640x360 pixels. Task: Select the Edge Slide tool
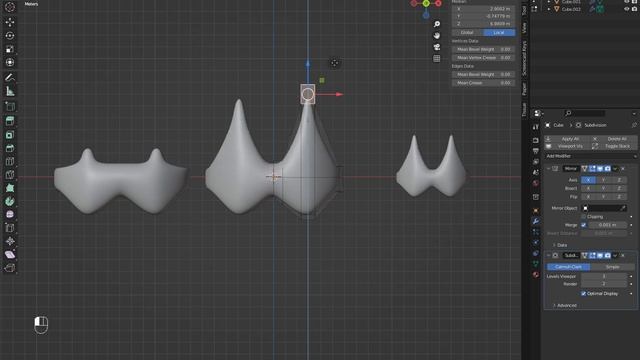coord(10,228)
